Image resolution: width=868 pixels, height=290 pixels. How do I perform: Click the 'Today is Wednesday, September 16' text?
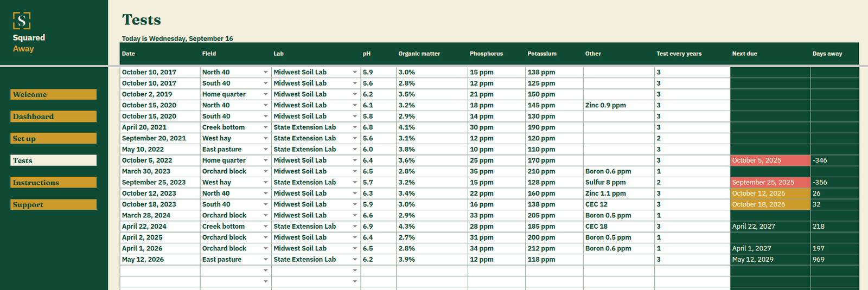tap(177, 38)
